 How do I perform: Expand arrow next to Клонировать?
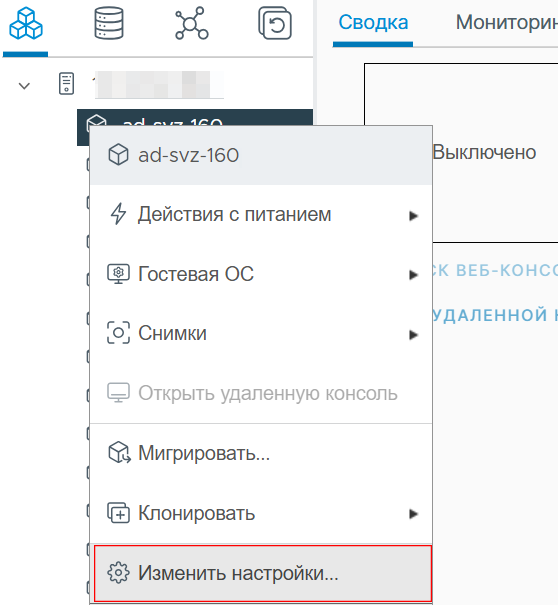tap(413, 514)
